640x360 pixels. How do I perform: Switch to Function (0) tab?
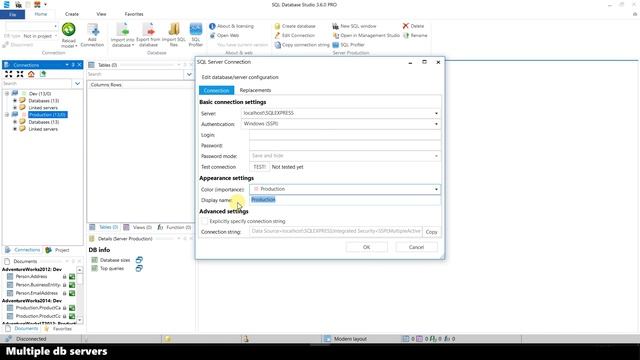[x=174, y=227]
